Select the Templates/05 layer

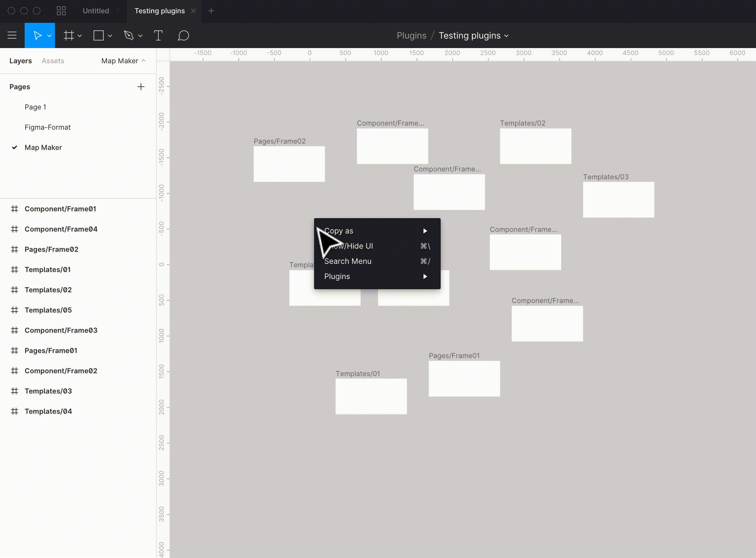[48, 310]
